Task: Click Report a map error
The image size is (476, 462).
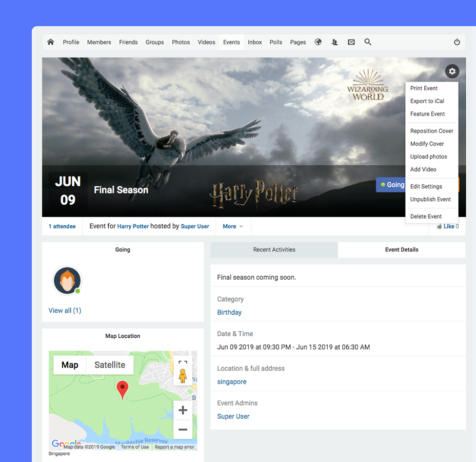Action: click(174, 447)
